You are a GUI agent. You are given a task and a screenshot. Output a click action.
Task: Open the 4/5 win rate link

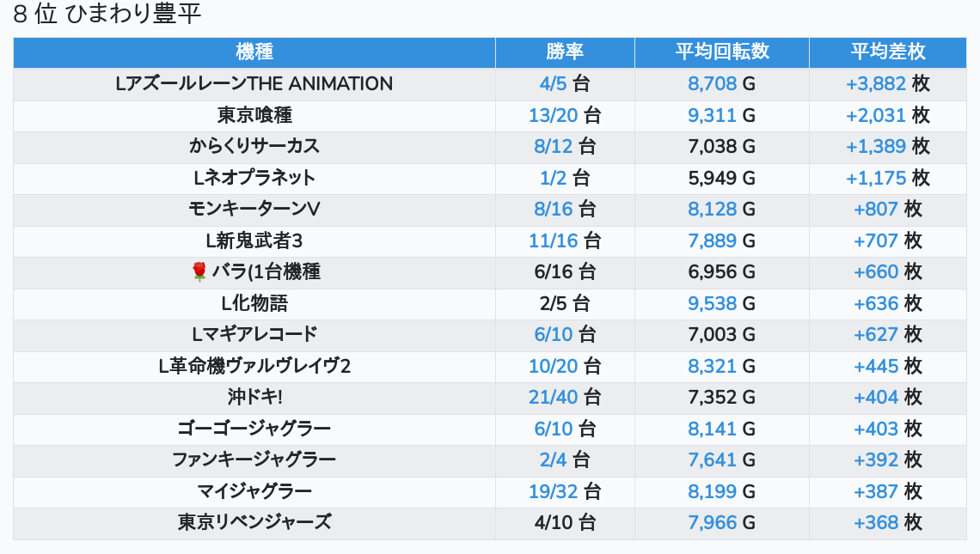coord(554,84)
